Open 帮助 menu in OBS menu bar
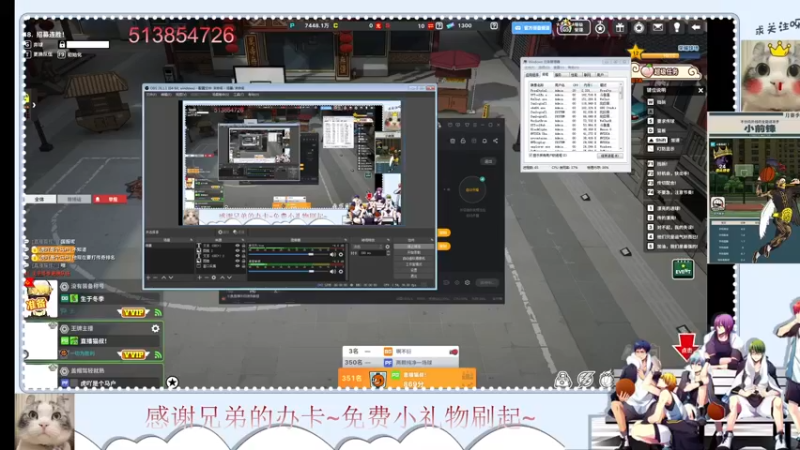 (253, 94)
